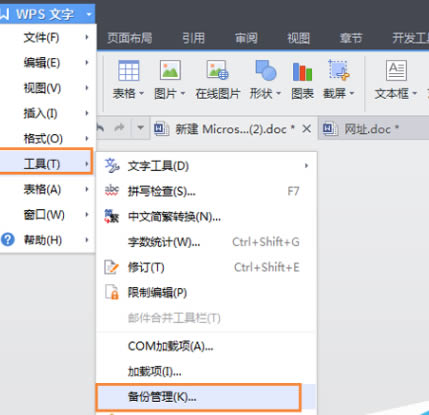The height and width of the screenshot is (415, 429).
Task: Open the 文件(F) menu
Action: pos(48,37)
